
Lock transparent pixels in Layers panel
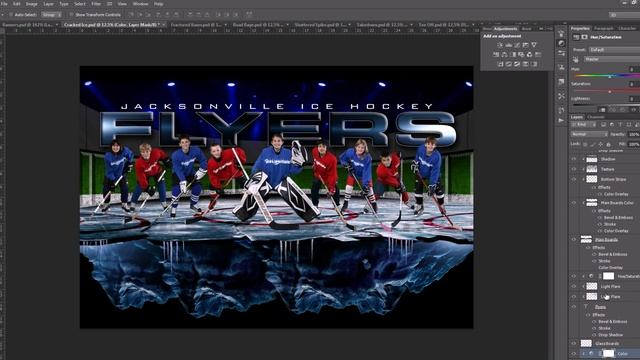585,144
